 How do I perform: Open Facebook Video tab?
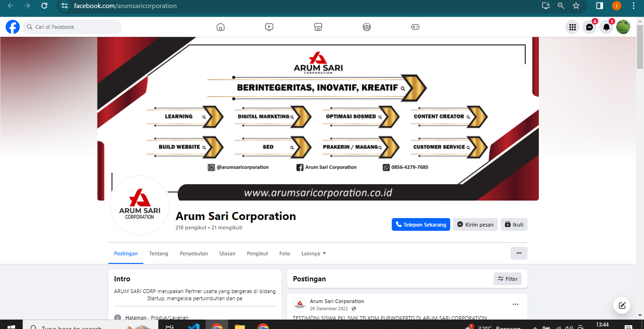(269, 27)
